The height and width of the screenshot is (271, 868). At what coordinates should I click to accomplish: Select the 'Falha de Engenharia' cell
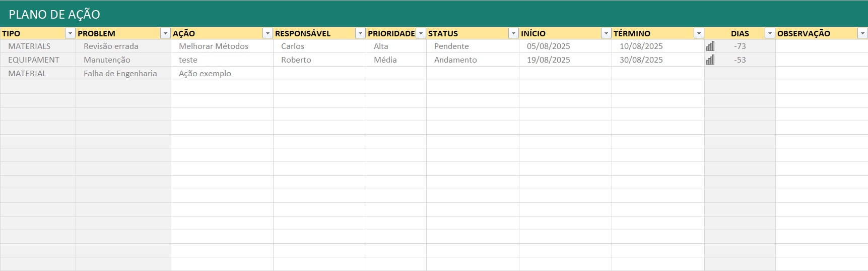pyautogui.click(x=120, y=74)
